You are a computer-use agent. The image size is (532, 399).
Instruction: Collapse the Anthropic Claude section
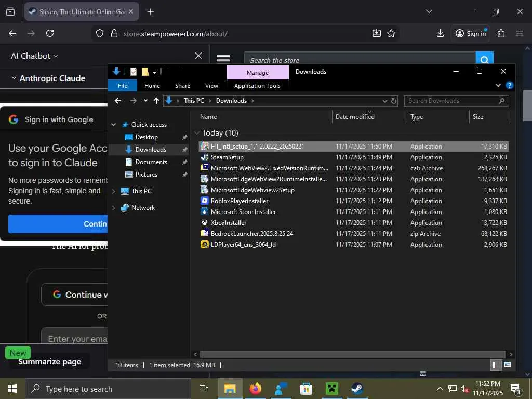point(14,78)
